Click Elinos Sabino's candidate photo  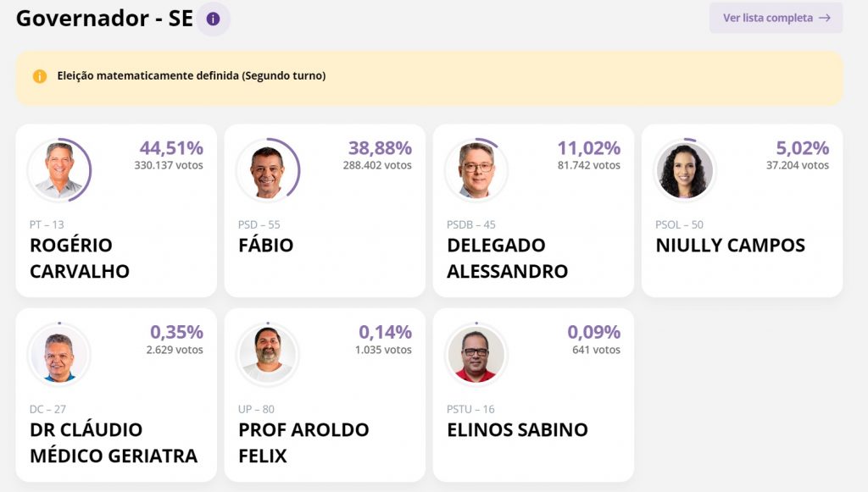click(476, 355)
